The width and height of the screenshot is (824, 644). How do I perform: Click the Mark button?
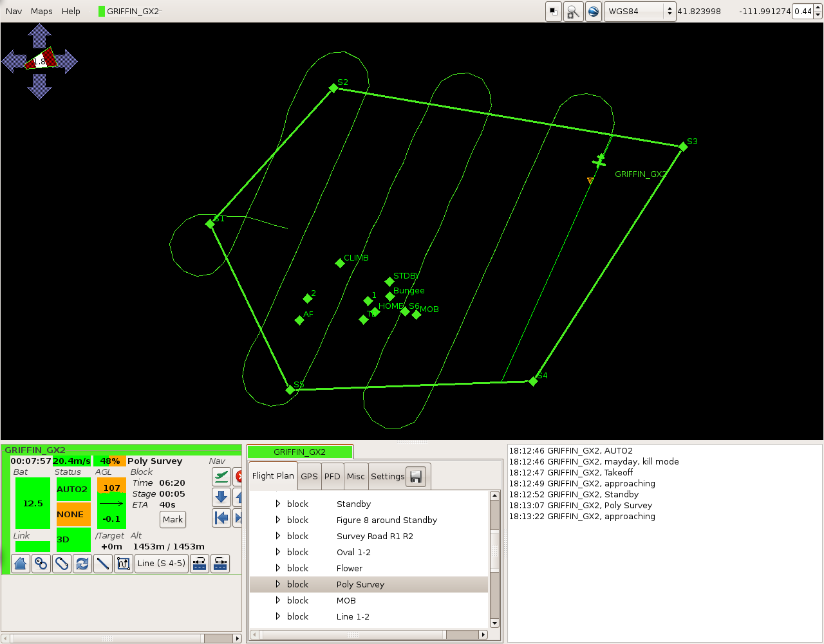point(173,519)
